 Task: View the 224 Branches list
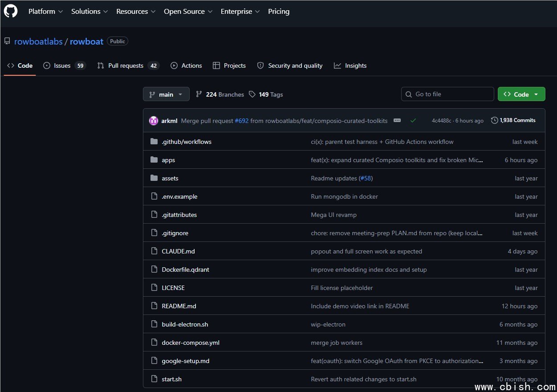tap(220, 94)
